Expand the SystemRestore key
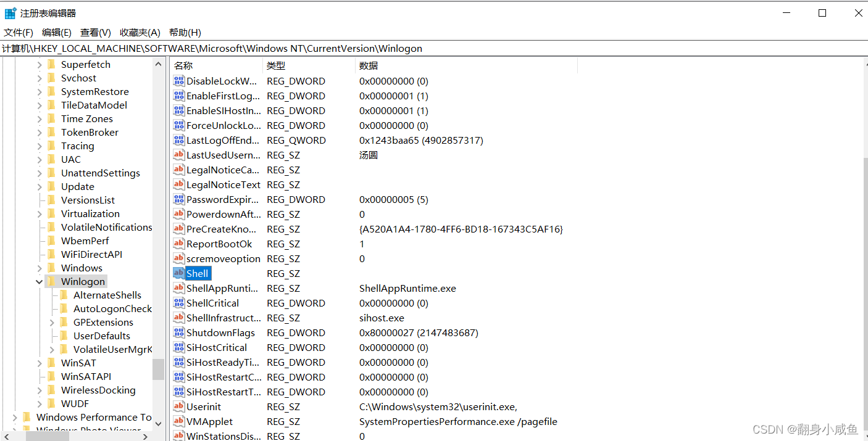 [40, 92]
